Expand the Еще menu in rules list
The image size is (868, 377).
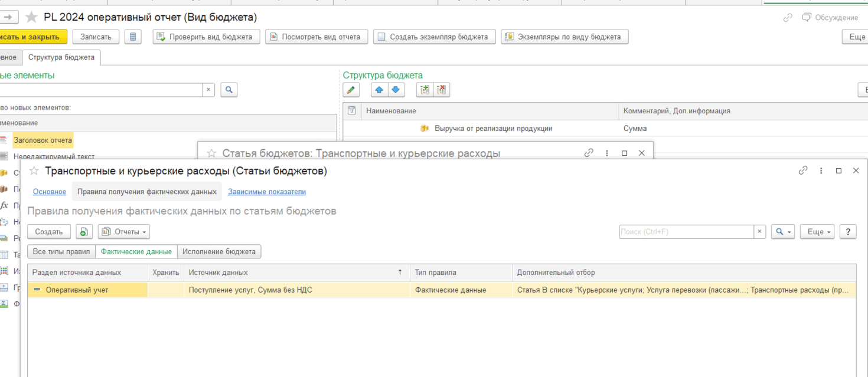[817, 232]
